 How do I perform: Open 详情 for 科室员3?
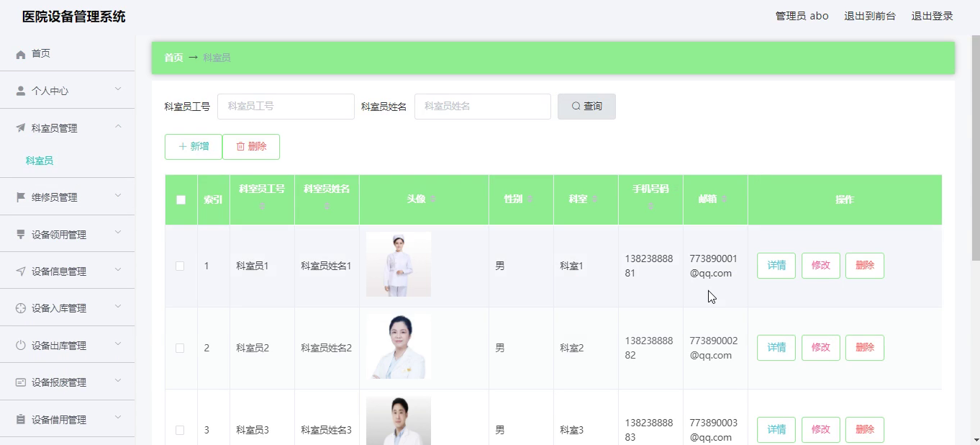pyautogui.click(x=776, y=430)
